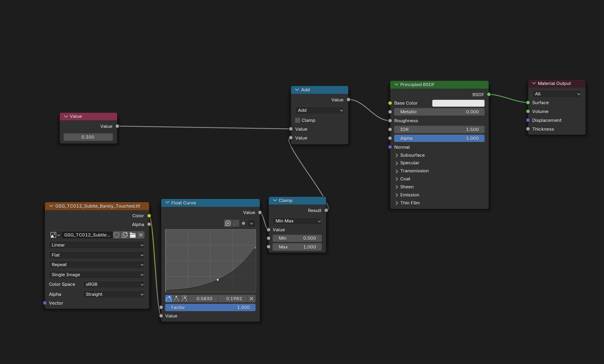604x364 pixels.
Task: Expand Transmission panel
Action: tap(397, 171)
